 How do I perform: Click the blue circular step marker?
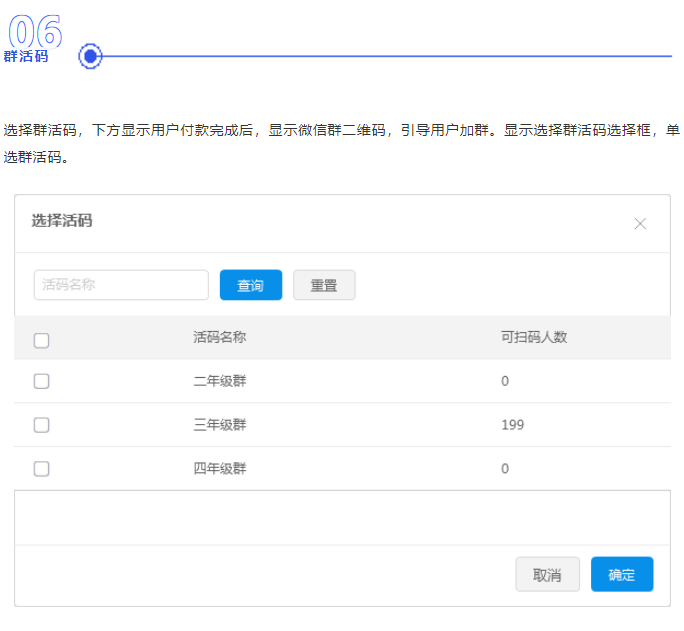click(x=91, y=56)
